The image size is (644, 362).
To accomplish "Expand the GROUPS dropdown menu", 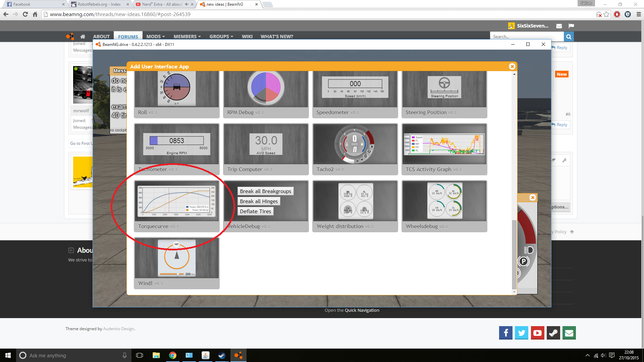I will 221,37.
